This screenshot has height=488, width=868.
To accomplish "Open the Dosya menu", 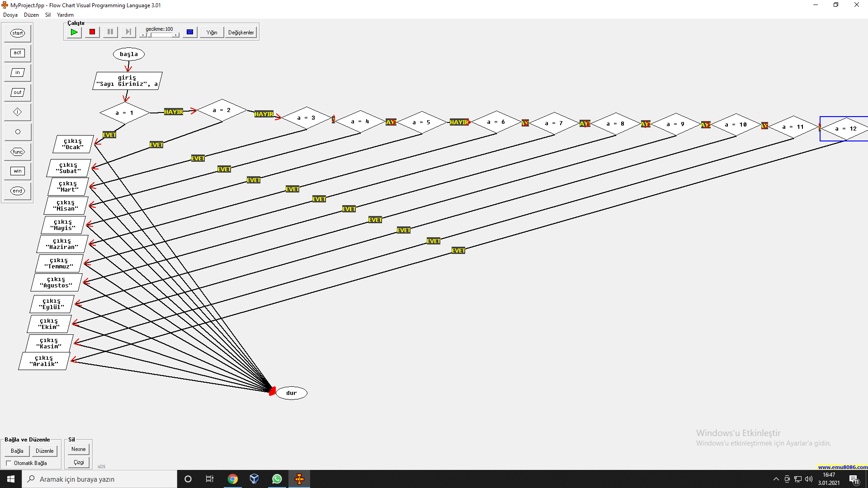I will (10, 15).
